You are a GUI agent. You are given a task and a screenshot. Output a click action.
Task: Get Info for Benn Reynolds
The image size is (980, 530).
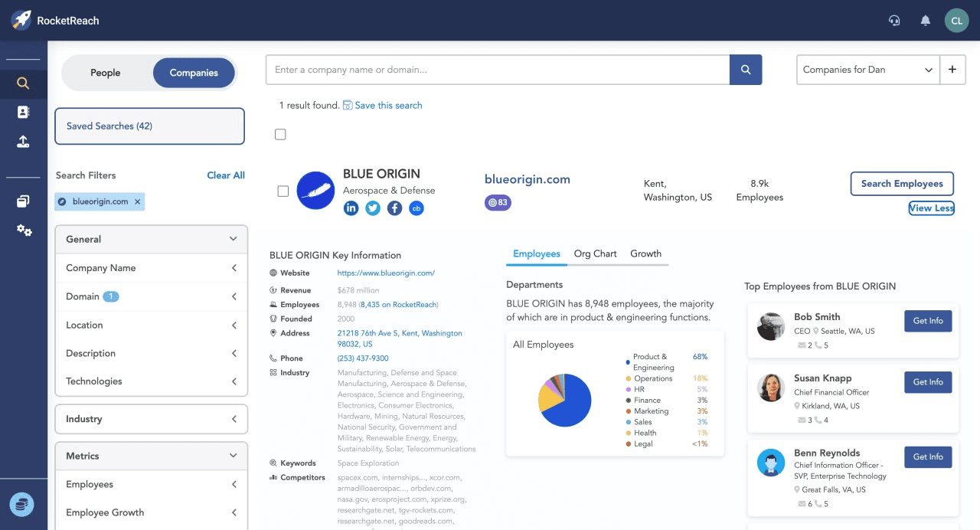tap(928, 457)
